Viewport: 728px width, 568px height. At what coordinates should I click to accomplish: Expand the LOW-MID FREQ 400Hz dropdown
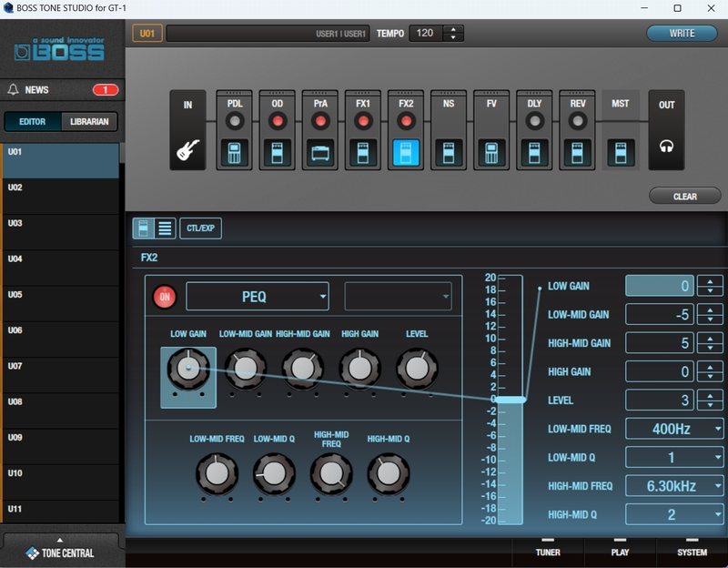tap(674, 429)
